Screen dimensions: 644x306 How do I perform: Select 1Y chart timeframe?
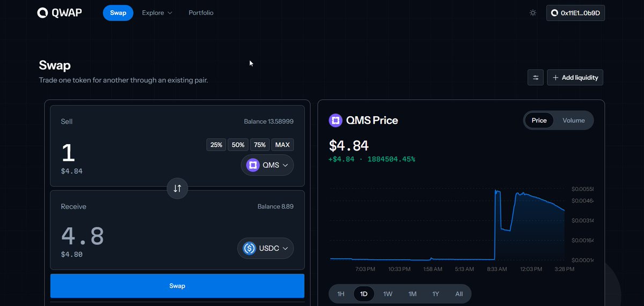point(436,294)
